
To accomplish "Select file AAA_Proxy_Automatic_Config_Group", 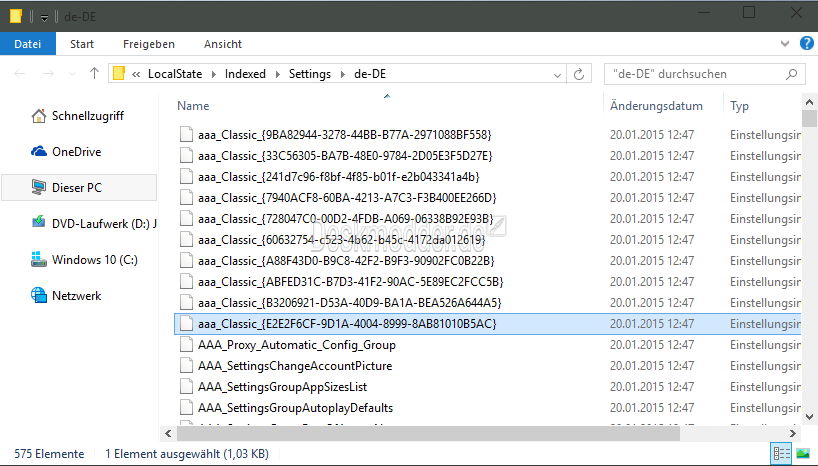I will [297, 345].
